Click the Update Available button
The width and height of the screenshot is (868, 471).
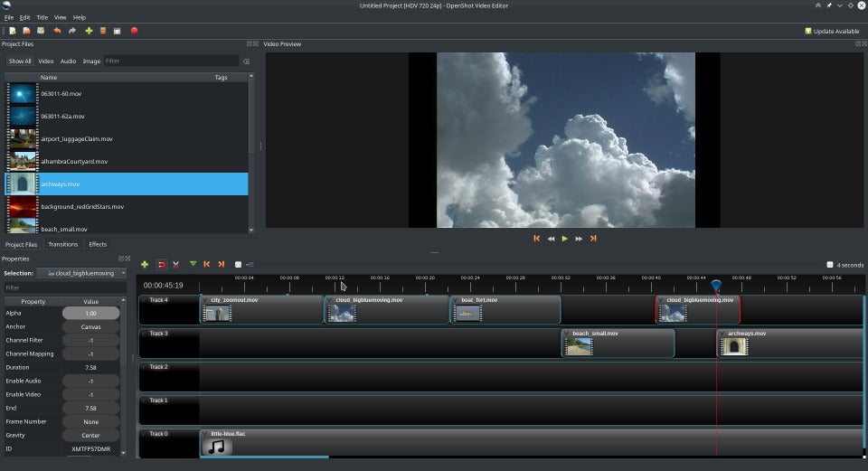[832, 31]
